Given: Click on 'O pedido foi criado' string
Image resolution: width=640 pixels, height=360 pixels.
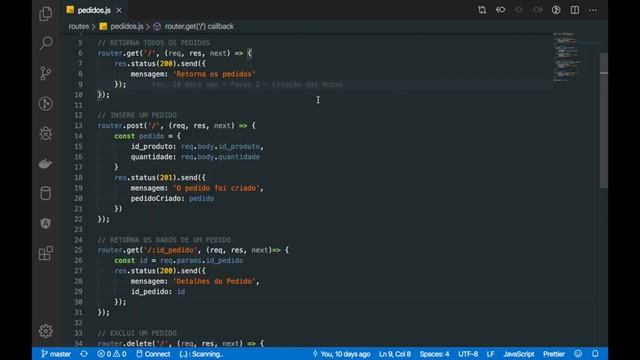Looking at the screenshot, I should [216, 188].
